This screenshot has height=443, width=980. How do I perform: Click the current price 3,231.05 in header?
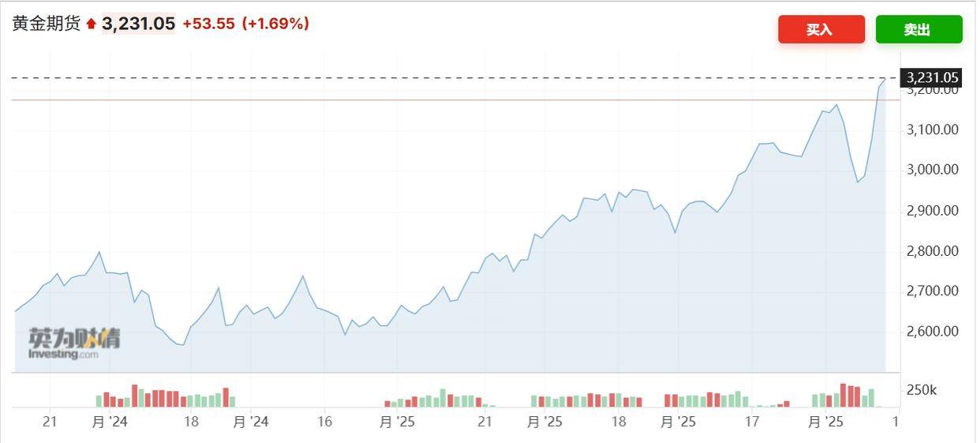139,24
